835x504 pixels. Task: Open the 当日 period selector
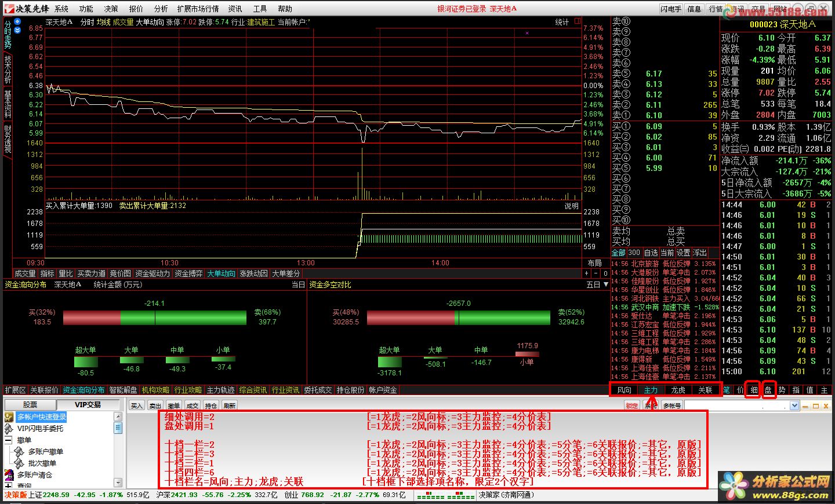(x=298, y=284)
